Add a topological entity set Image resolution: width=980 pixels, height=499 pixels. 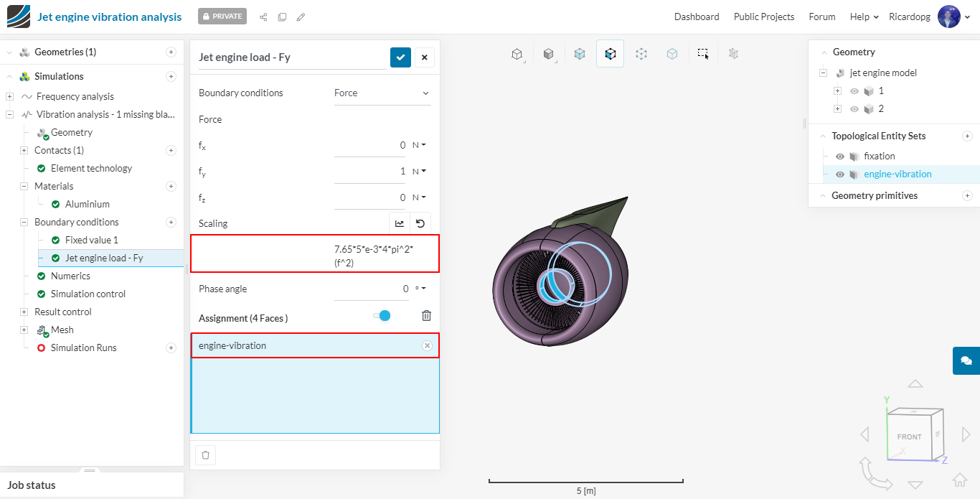(967, 136)
